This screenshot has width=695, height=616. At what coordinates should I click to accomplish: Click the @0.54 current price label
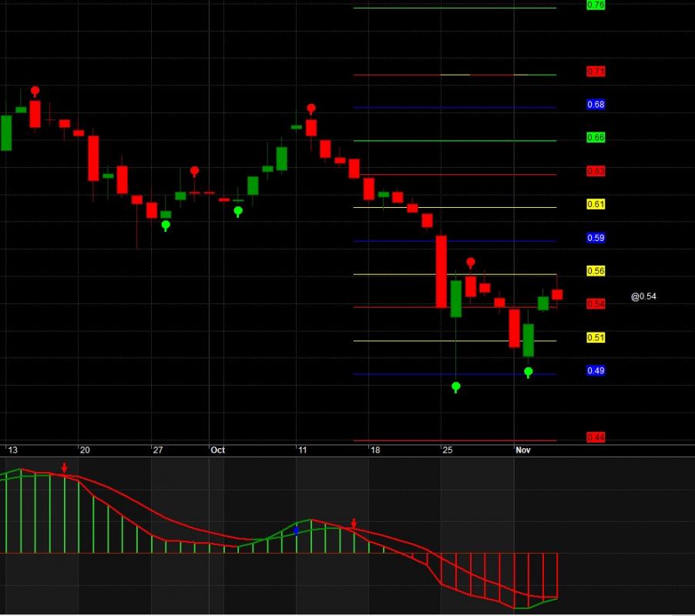(x=643, y=296)
